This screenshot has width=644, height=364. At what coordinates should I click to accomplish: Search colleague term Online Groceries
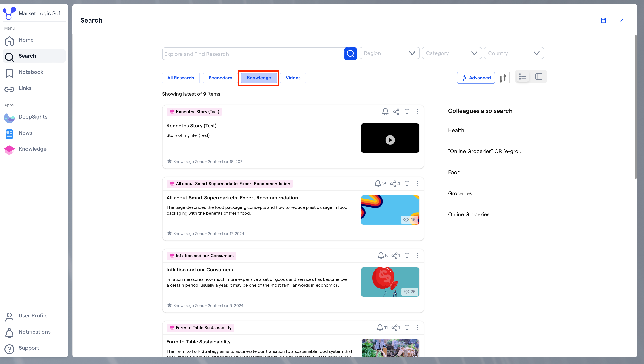469,214
